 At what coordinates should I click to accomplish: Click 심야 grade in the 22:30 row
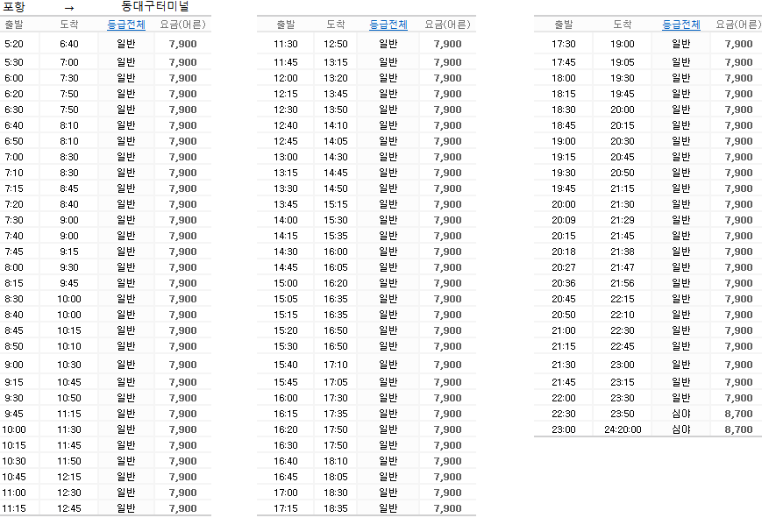pyautogui.click(x=680, y=414)
